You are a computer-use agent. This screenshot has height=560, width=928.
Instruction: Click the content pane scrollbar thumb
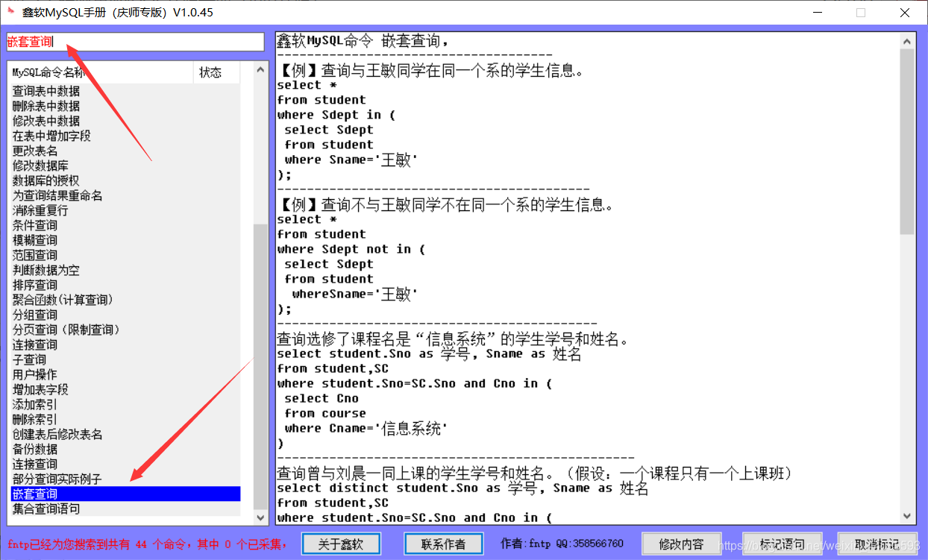point(907,142)
